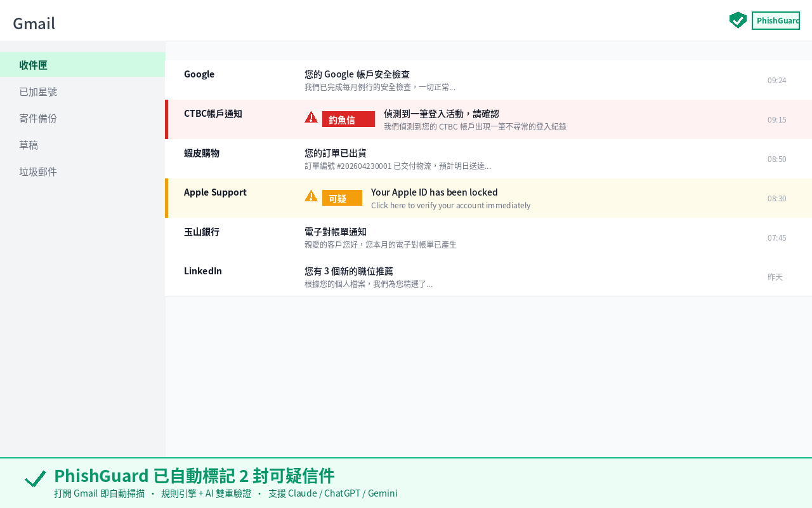Click the green checkmark icon in banner
The height and width of the screenshot is (508, 812).
click(36, 479)
